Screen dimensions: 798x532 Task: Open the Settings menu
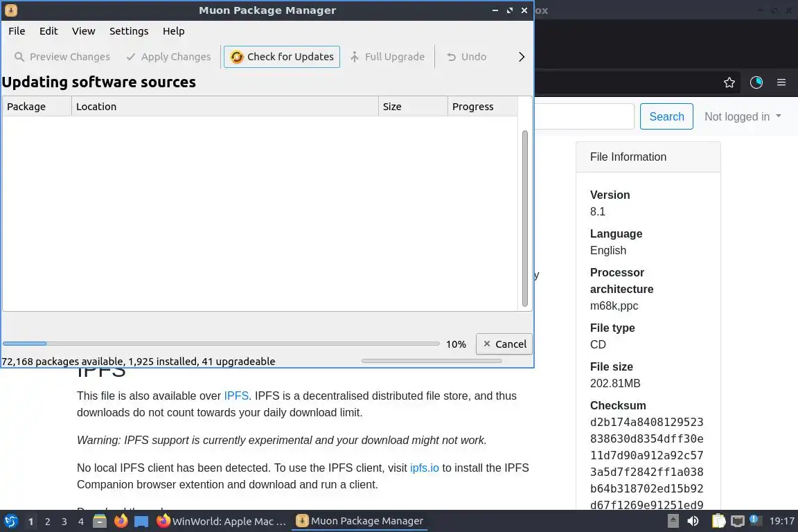129,31
